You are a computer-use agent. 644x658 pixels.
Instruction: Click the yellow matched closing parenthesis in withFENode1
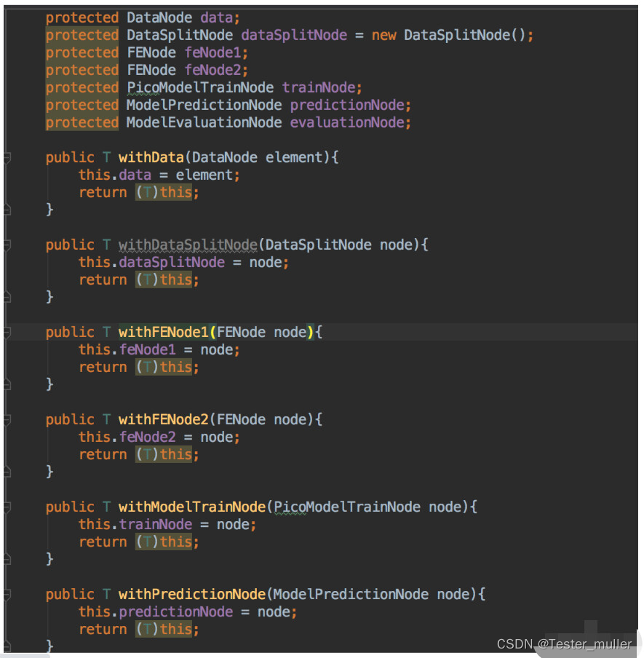[311, 333]
